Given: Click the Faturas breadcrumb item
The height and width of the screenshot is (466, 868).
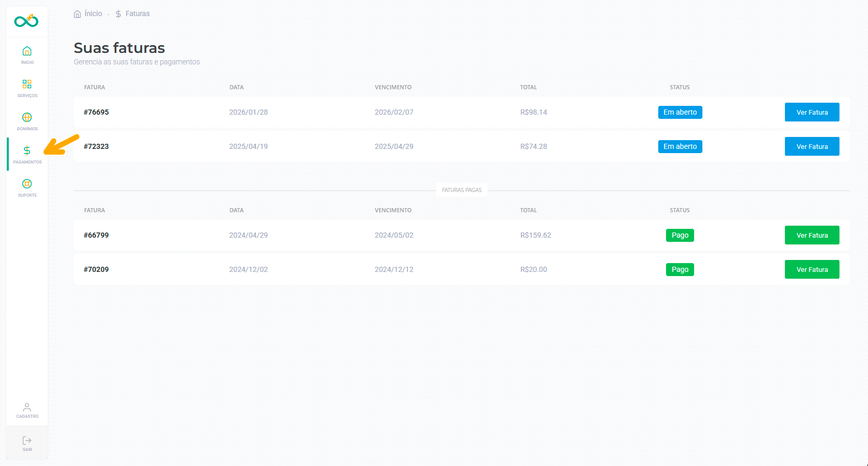Looking at the screenshot, I should coord(137,14).
